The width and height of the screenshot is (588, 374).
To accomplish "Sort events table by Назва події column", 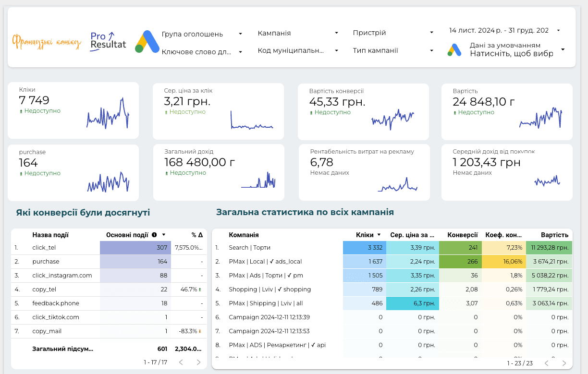I will 50,235.
